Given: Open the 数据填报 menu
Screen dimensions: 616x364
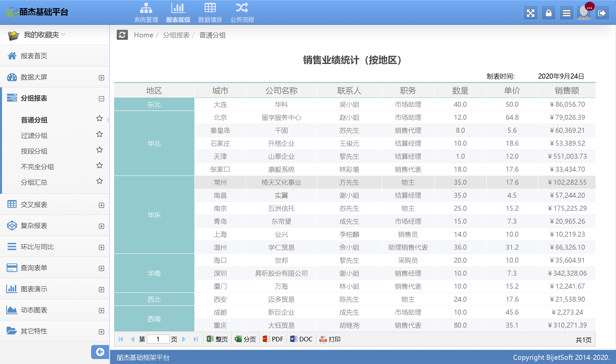Looking at the screenshot, I should pos(210,12).
